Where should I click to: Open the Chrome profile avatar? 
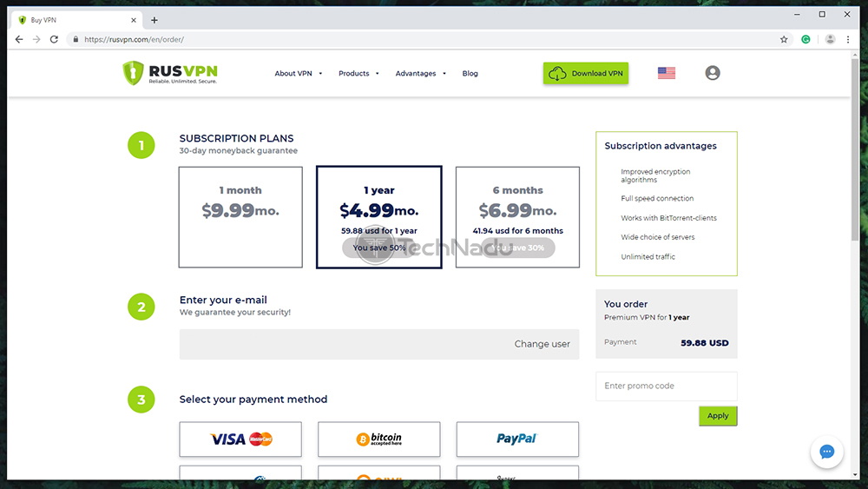[x=830, y=39]
